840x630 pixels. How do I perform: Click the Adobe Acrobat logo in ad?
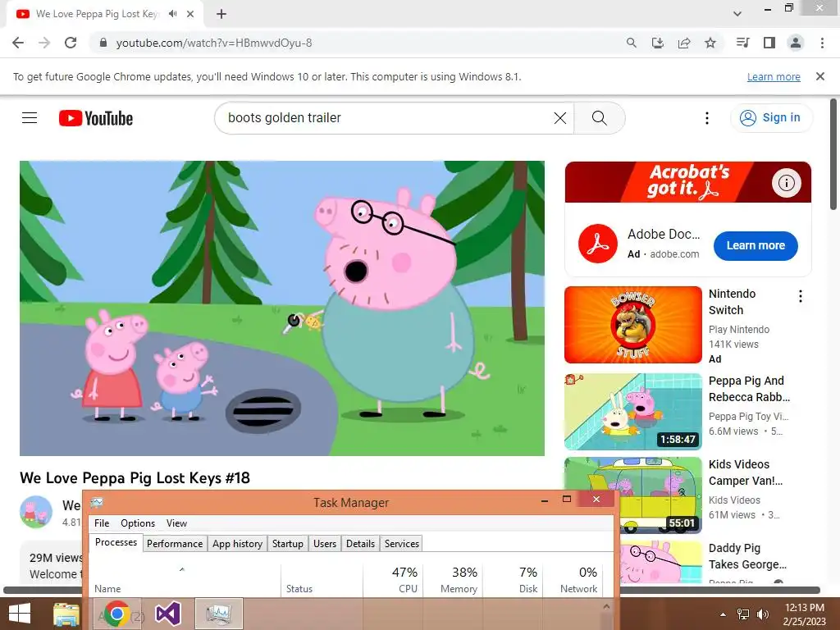[x=598, y=244]
